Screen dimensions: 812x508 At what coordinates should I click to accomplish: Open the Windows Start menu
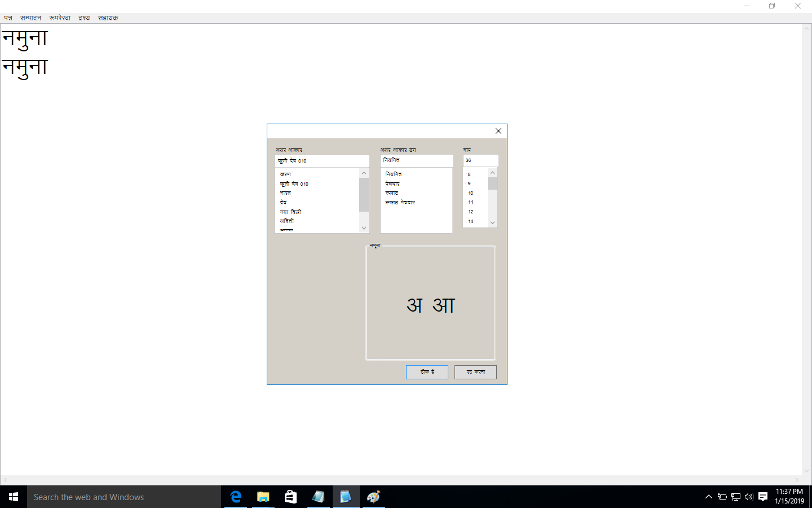coord(14,497)
